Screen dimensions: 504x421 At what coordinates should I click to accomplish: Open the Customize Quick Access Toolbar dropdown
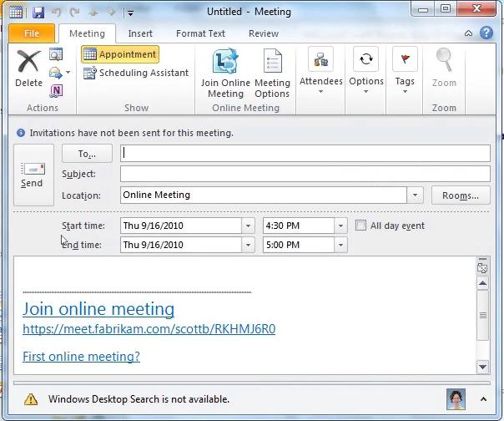tap(130, 13)
